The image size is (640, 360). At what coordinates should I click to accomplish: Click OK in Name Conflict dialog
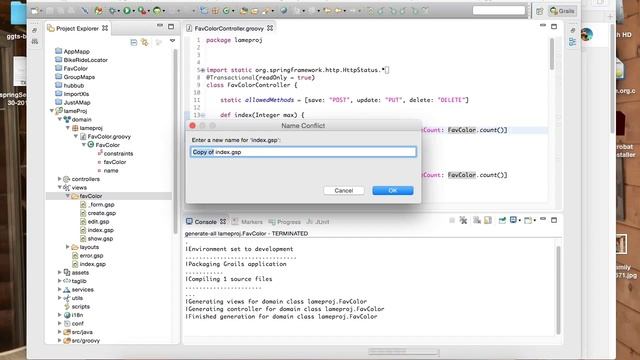(393, 191)
